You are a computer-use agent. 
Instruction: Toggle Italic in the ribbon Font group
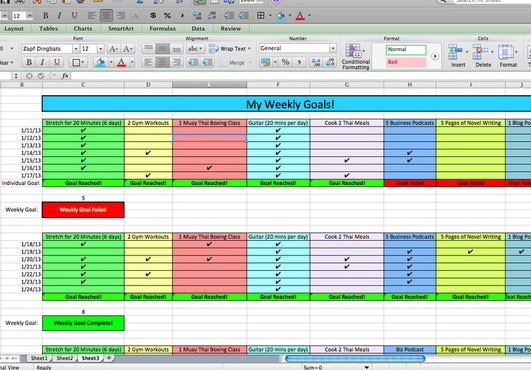point(42,62)
